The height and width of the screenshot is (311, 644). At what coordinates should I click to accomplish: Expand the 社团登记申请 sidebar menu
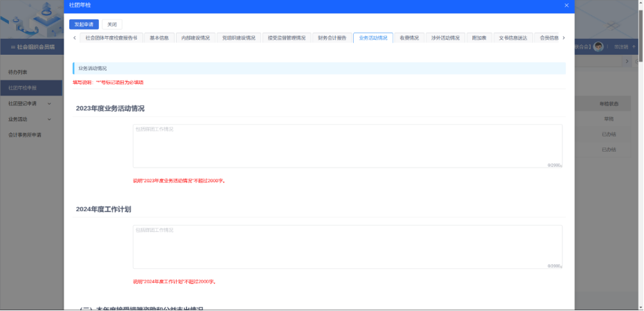[48, 103]
